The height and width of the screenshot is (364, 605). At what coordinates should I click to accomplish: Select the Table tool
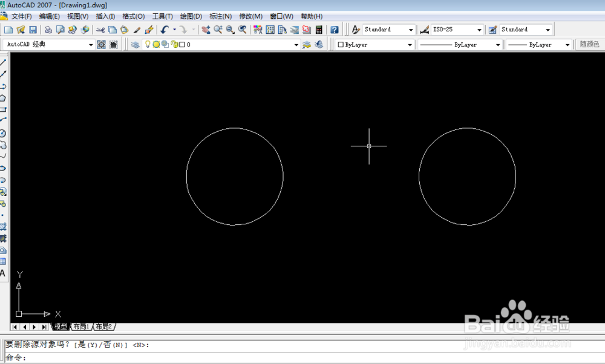(x=3, y=262)
